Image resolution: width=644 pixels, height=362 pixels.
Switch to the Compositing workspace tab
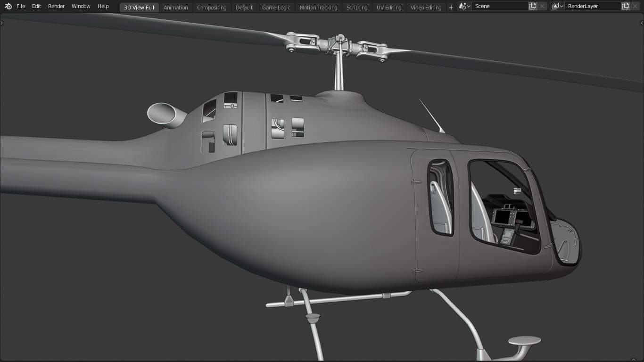point(212,7)
